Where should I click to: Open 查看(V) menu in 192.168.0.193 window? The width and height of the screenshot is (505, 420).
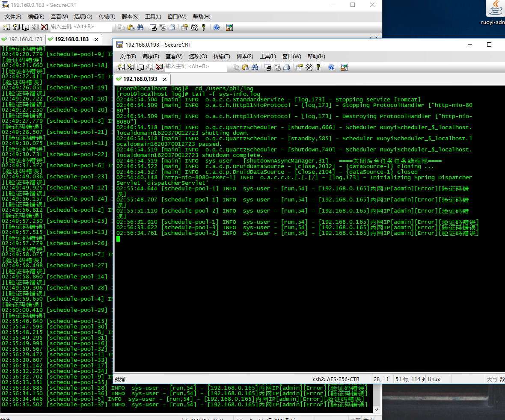[174, 56]
